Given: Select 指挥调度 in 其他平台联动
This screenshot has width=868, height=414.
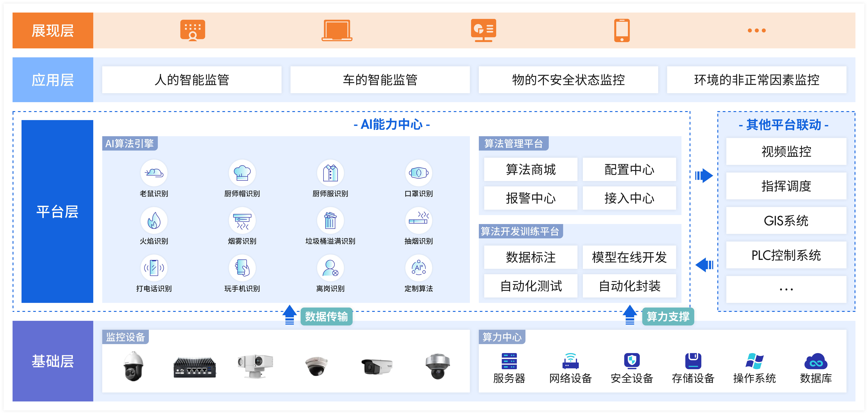Looking at the screenshot, I should coord(786,186).
